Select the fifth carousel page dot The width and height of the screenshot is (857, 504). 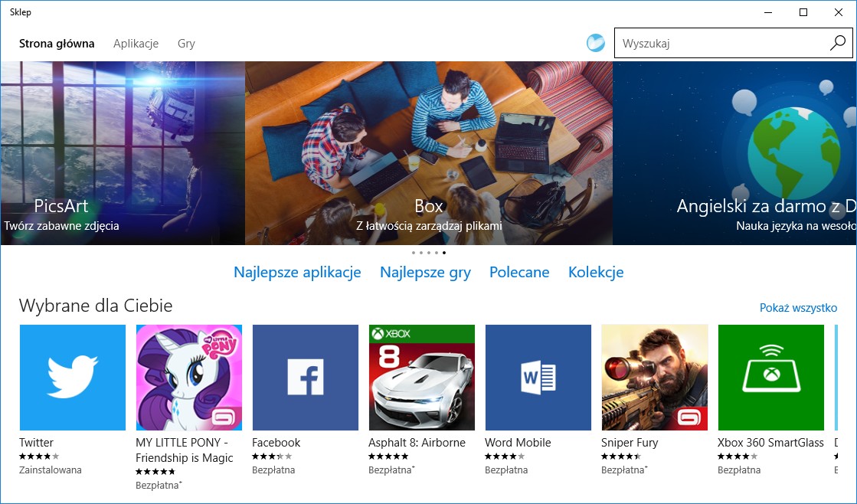[x=444, y=253]
